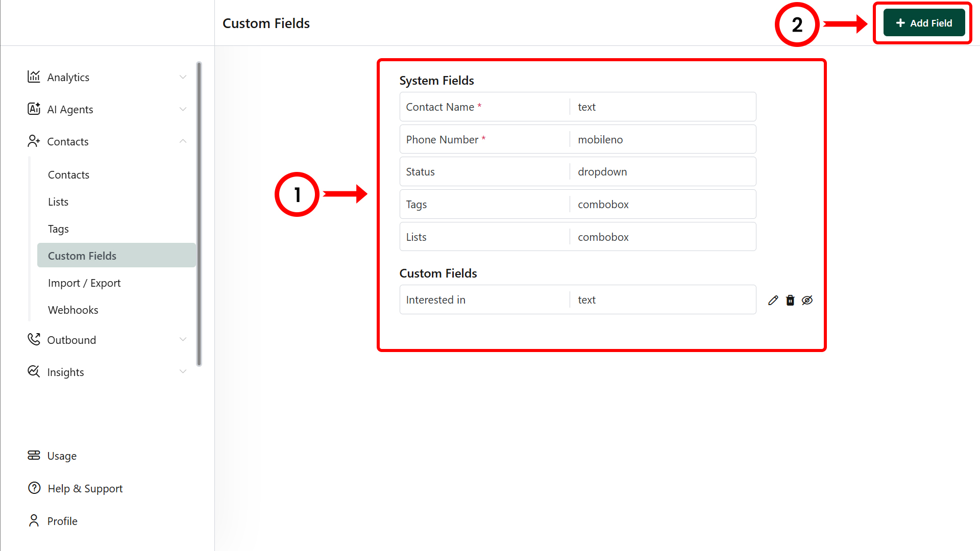Click the Add Field button
The width and height of the screenshot is (980, 551).
pos(924,23)
